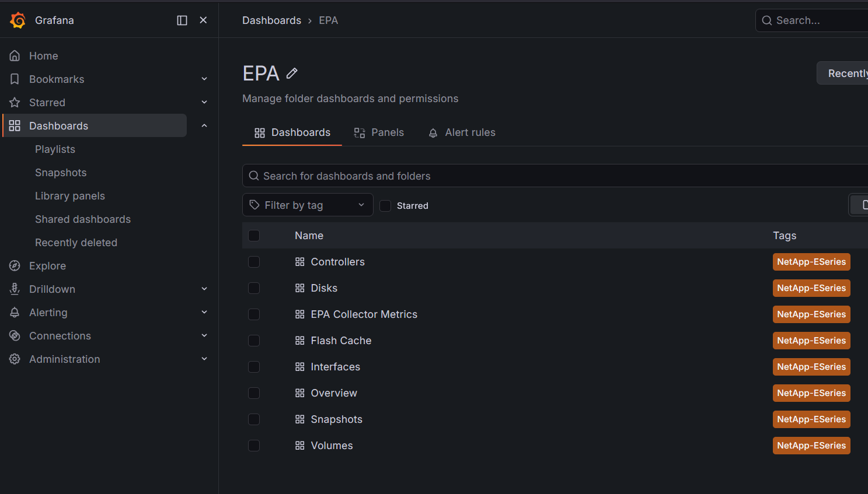Toggle the Starred filter checkbox
This screenshot has width=868, height=494.
385,205
